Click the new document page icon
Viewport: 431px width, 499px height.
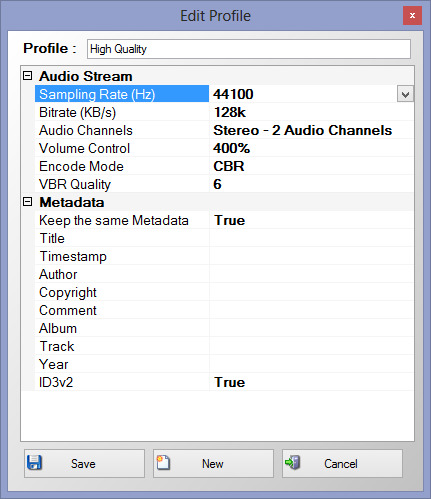pyautogui.click(x=163, y=463)
